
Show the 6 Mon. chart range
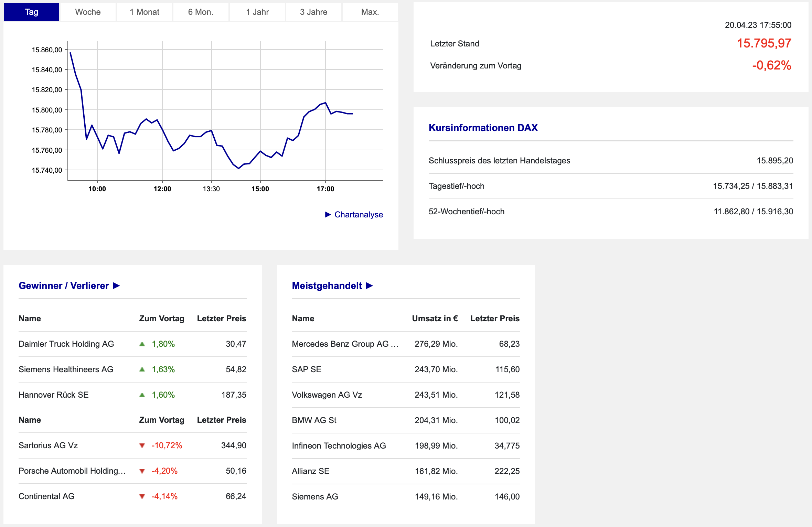click(201, 12)
